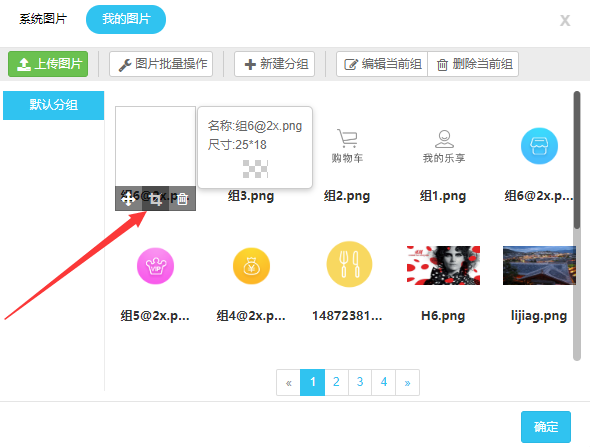Go to next page with » arrow
The image size is (590, 447).
click(408, 382)
